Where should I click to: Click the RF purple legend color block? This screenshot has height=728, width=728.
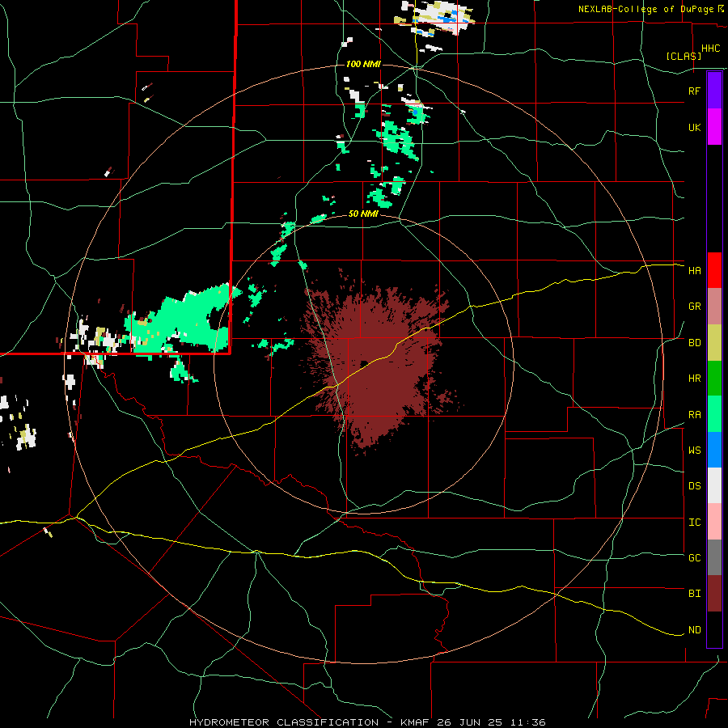(x=714, y=91)
